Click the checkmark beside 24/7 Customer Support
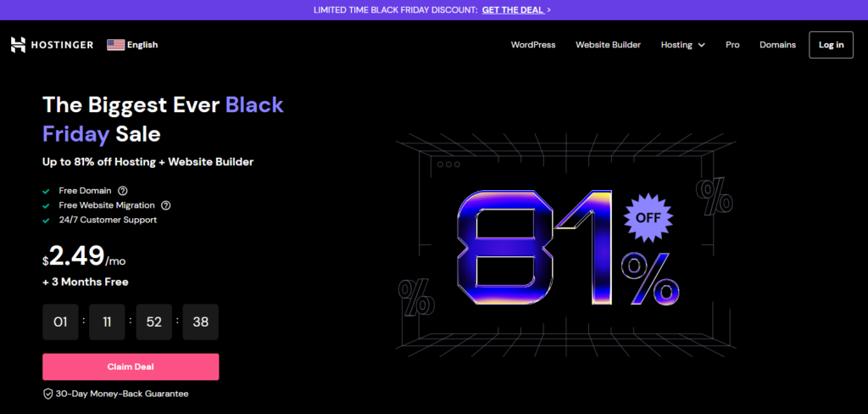The width and height of the screenshot is (868, 414). [x=47, y=220]
